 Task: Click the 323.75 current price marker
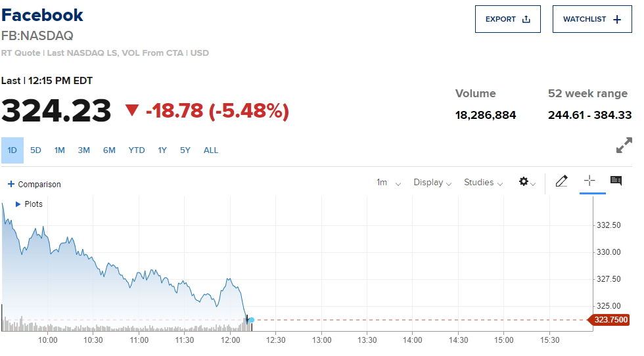[x=610, y=320]
